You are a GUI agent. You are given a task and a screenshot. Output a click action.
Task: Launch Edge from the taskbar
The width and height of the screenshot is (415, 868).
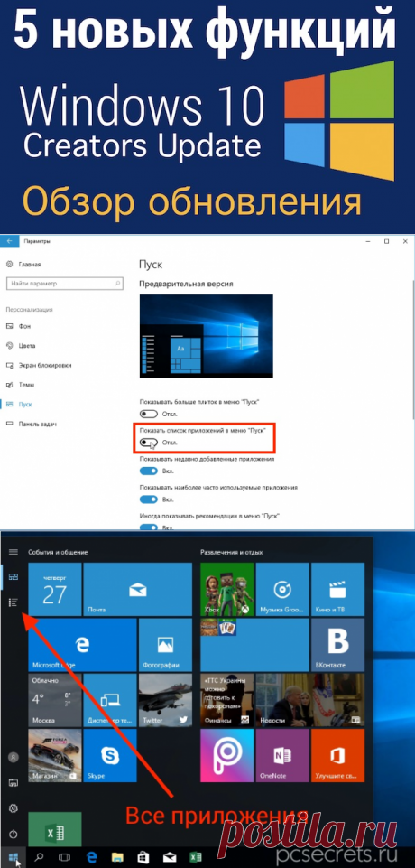(x=90, y=857)
